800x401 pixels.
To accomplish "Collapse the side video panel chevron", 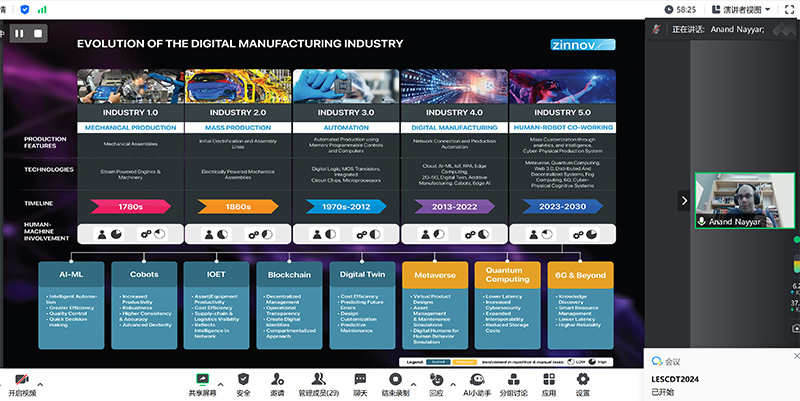I will pos(684,200).
